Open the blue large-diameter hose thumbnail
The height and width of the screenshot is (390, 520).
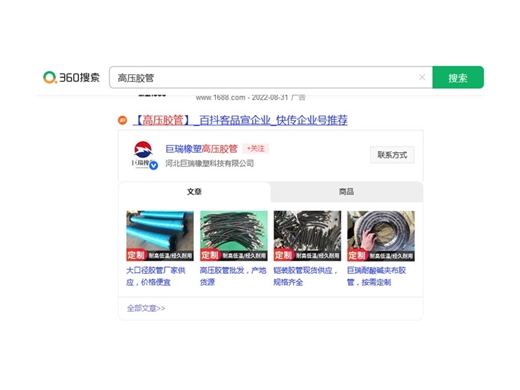160,236
